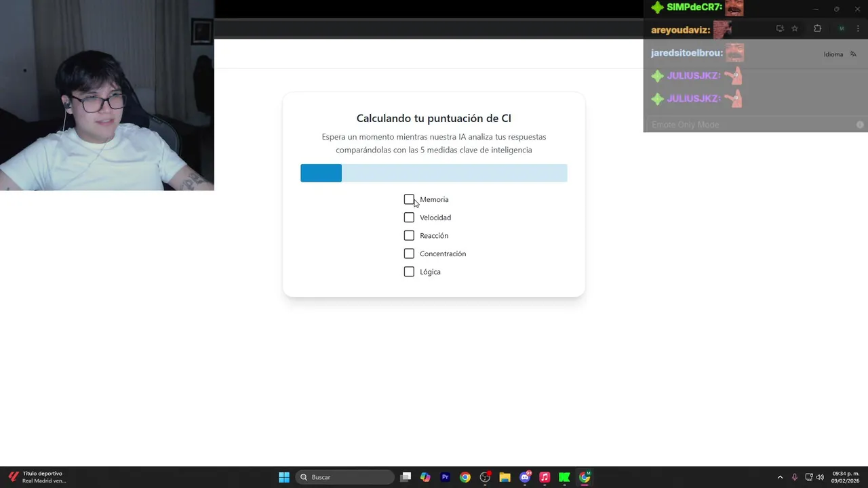Open the OBS Studio taskbar icon
868x488 pixels.
tap(485, 477)
